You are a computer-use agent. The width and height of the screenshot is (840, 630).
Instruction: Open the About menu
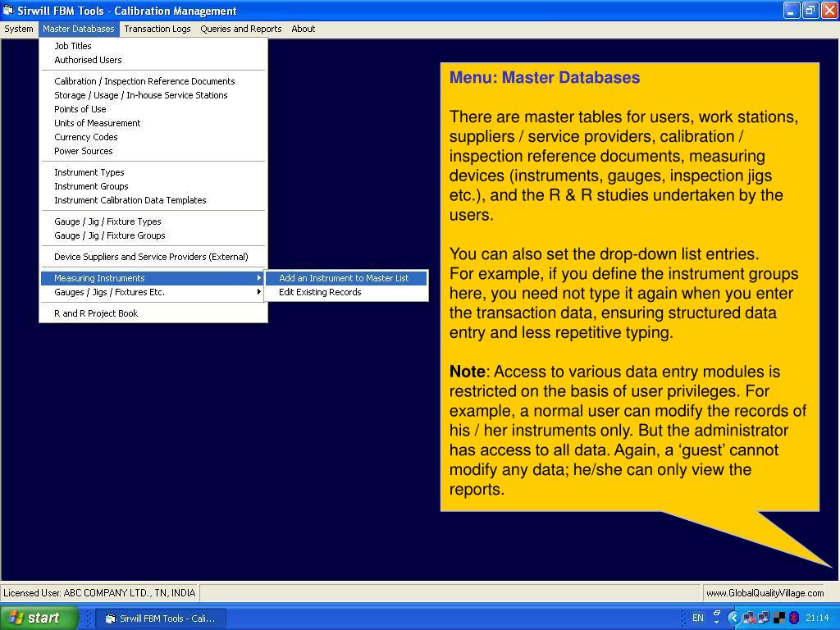(304, 29)
